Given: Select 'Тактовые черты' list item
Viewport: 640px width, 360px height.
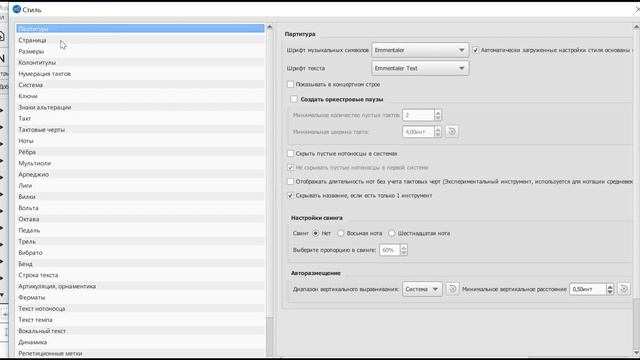Looking at the screenshot, I should tap(140, 129).
